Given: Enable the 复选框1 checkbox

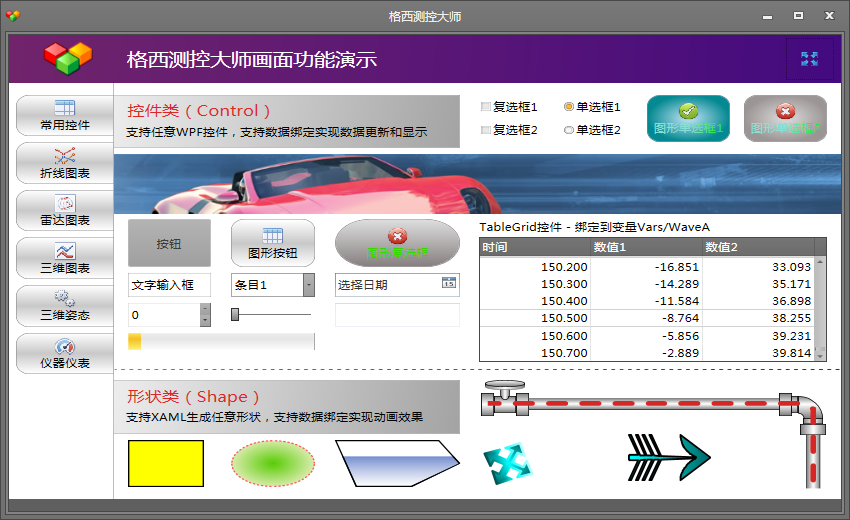Looking at the screenshot, I should click(x=486, y=107).
